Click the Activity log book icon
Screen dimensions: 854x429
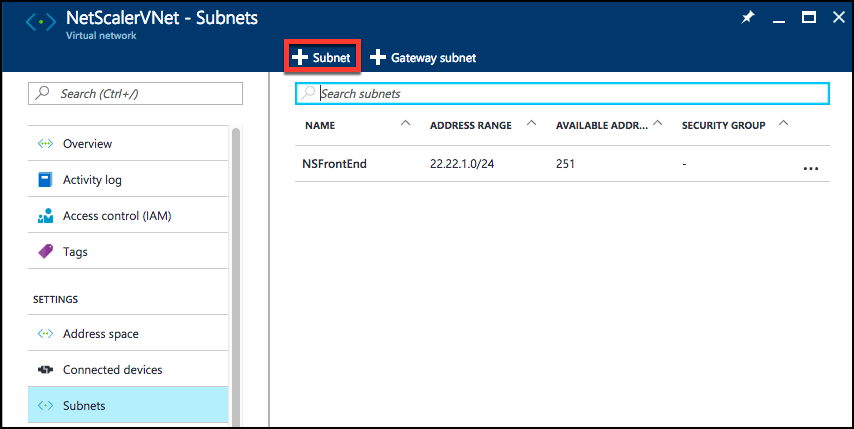(x=45, y=180)
